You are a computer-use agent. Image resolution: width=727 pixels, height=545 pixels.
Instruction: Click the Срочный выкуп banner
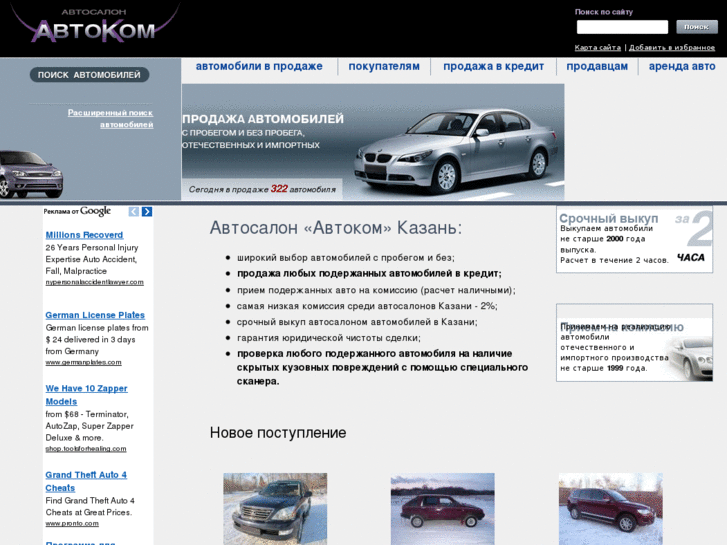tap(634, 240)
